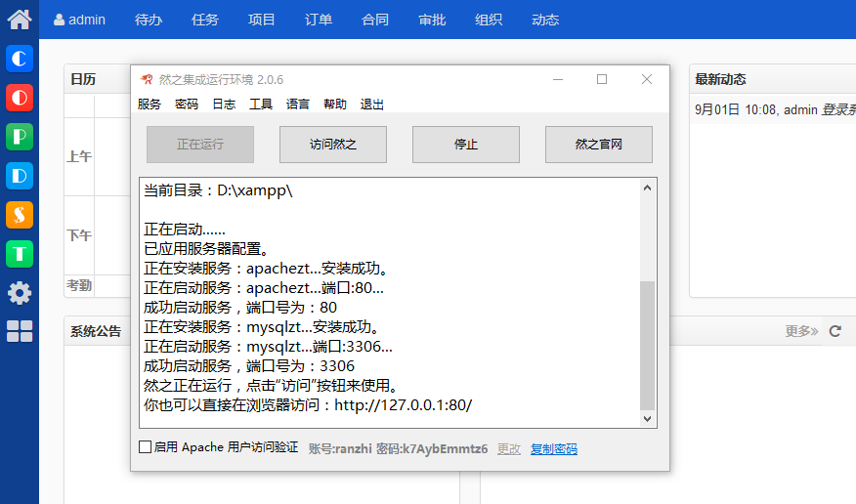Click the 上午 calendar row label
The width and height of the screenshot is (856, 504).
[79, 157]
